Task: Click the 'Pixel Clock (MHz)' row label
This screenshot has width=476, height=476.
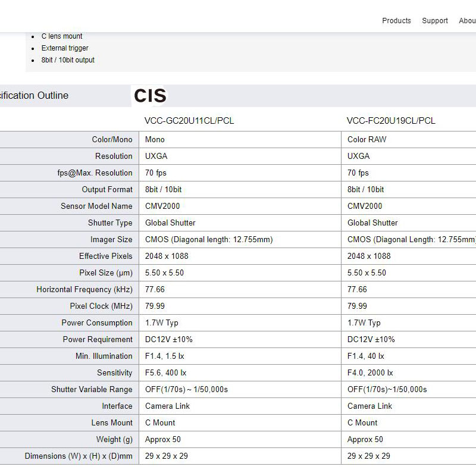Action: coord(101,306)
